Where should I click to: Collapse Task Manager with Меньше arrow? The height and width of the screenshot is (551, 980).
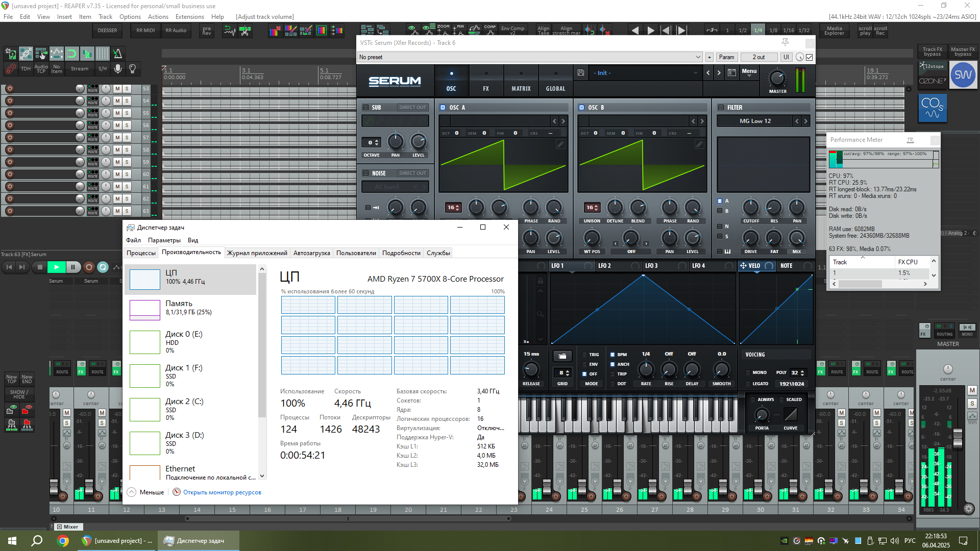click(x=132, y=492)
